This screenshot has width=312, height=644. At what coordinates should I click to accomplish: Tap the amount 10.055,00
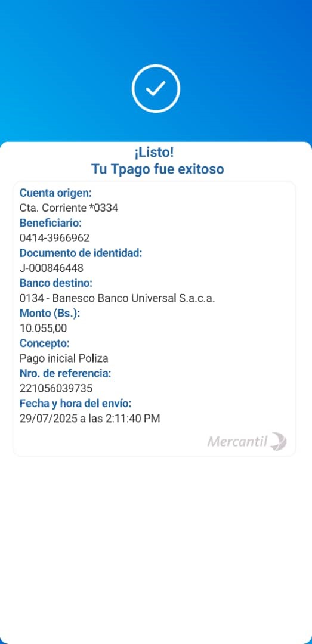(x=43, y=328)
